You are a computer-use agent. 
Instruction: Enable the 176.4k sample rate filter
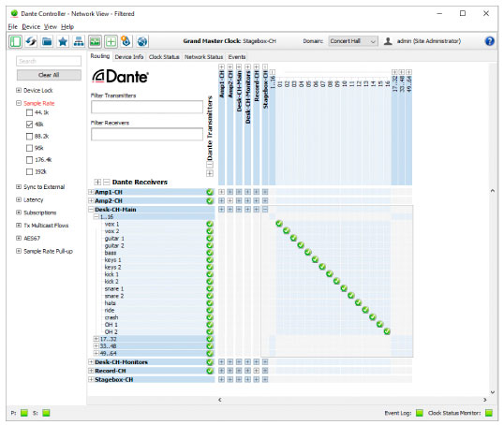pyautogui.click(x=29, y=160)
